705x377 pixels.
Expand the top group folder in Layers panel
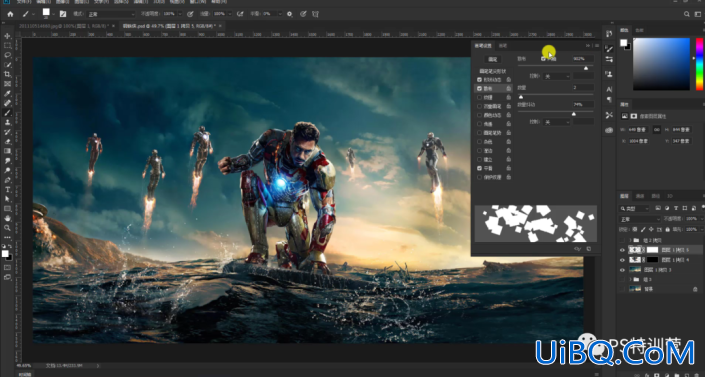(x=630, y=241)
